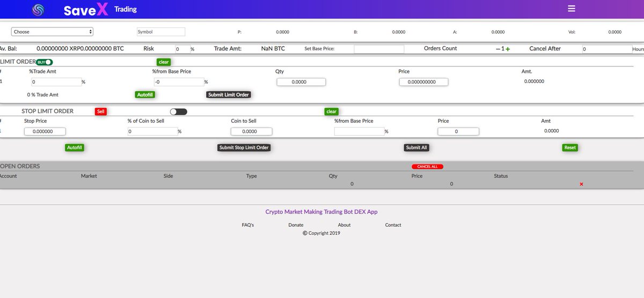644x298 pixels.
Task: Open the Choose market dropdown
Action: 52,32
